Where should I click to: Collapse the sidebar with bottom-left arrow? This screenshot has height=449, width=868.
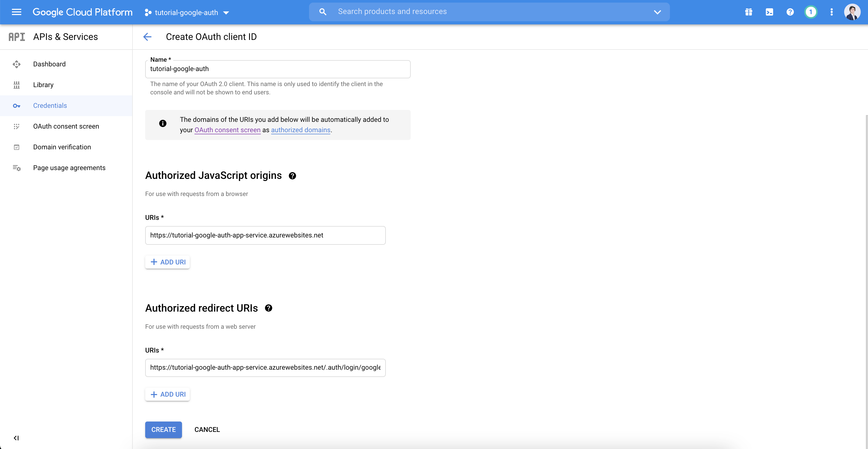[x=17, y=438]
